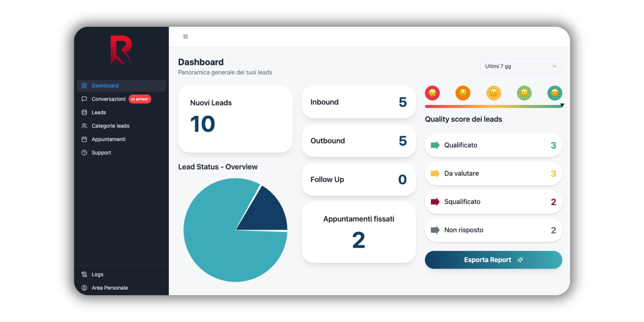
Task: Click the neutral yellow emoji face
Action: [x=494, y=93]
